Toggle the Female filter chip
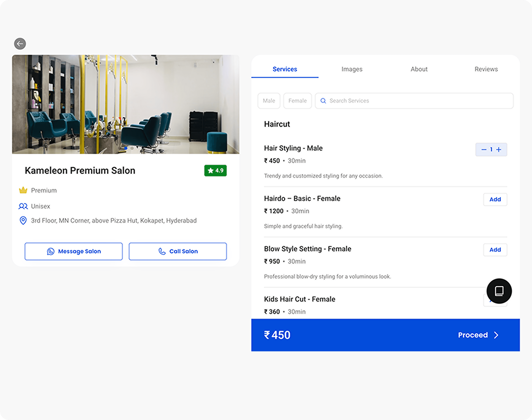 point(297,101)
